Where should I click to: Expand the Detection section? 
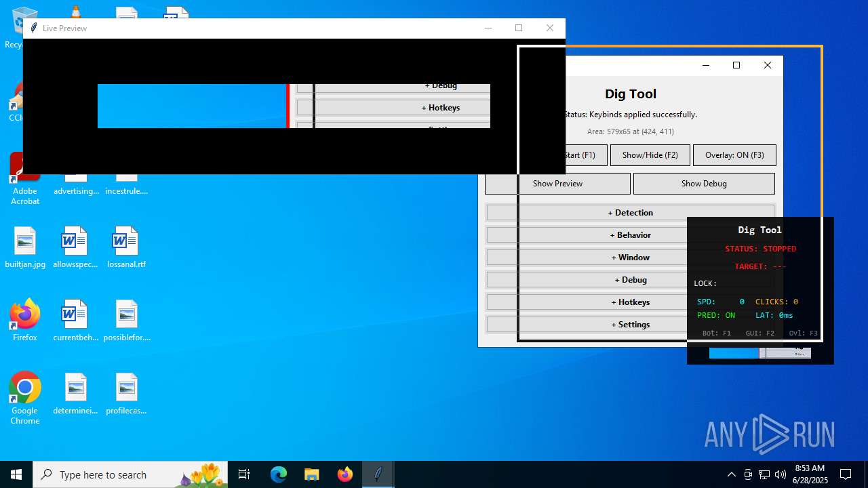tap(630, 213)
